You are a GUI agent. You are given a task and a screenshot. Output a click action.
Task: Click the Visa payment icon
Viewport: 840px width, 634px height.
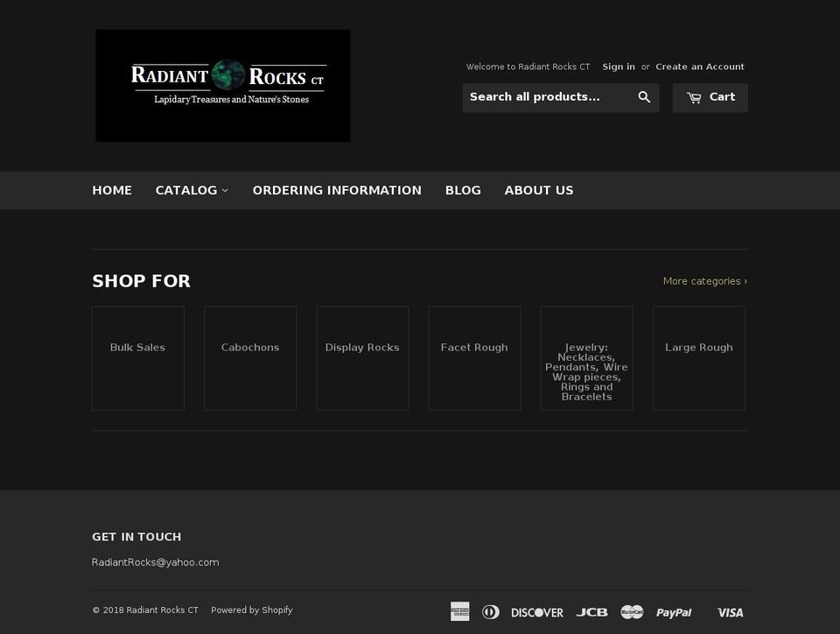tap(730, 613)
